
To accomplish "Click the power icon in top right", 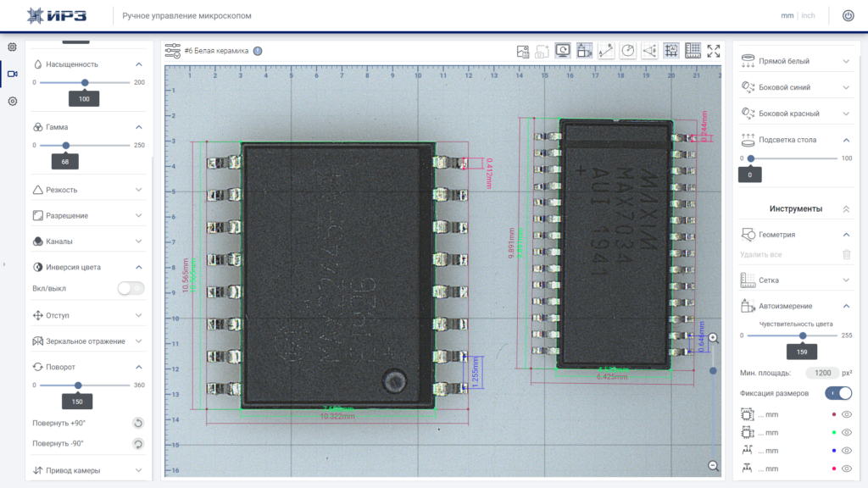I will [x=848, y=15].
